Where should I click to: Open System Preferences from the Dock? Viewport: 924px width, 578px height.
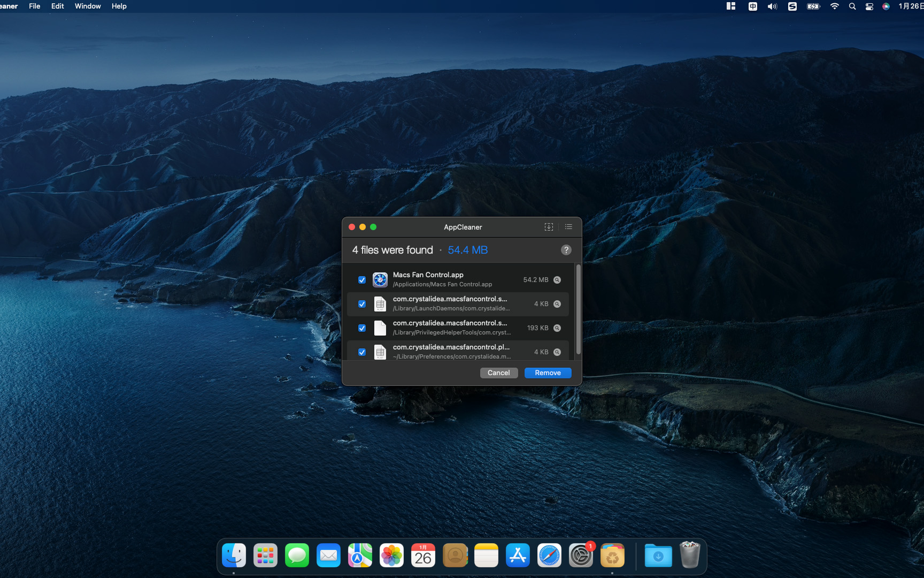(x=581, y=556)
